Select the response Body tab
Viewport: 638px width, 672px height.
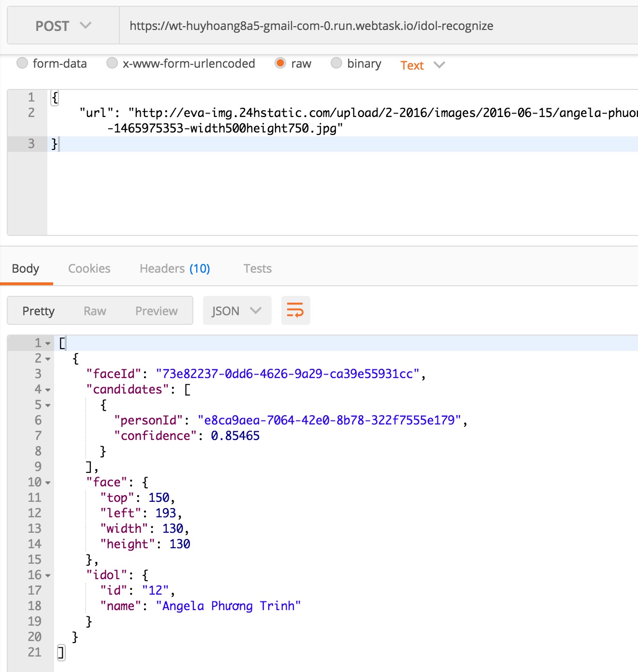tap(26, 268)
